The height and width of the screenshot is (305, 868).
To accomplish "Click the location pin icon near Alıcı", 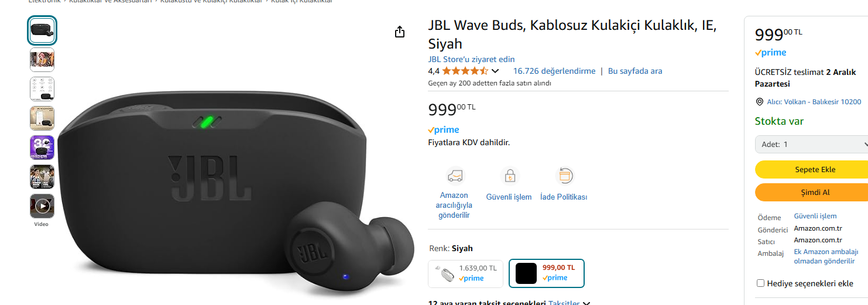I will (760, 102).
